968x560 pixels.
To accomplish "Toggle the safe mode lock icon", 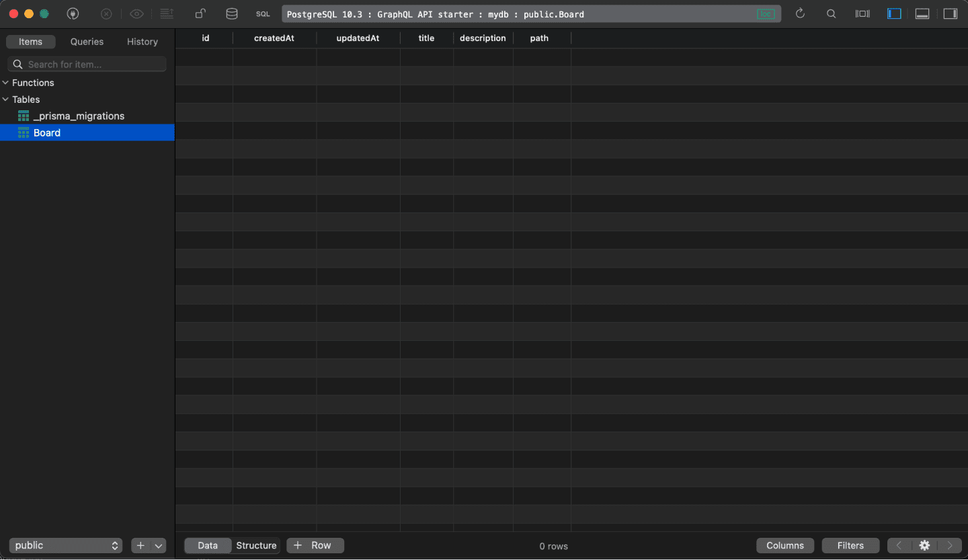I will [x=200, y=13].
